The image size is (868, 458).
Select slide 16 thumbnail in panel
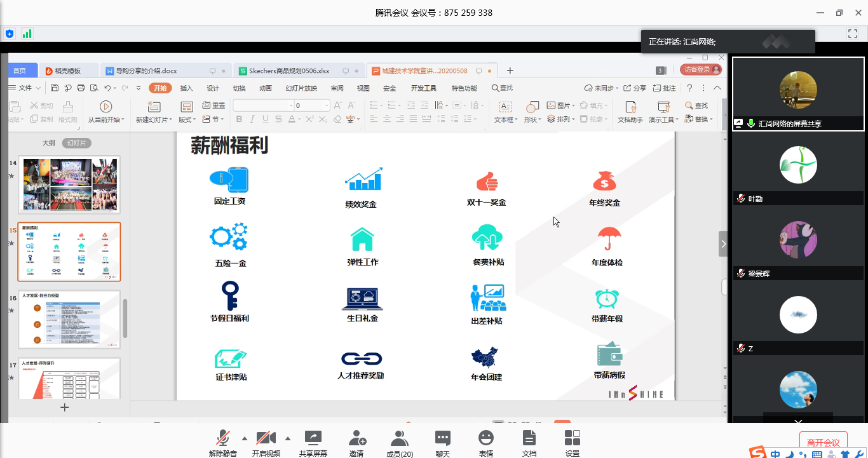pos(69,320)
